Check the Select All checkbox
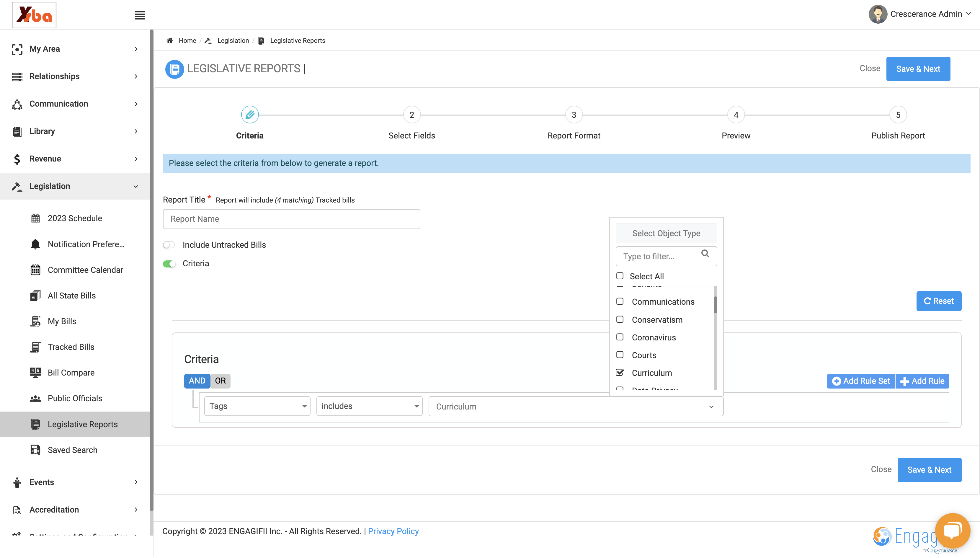This screenshot has width=980, height=558. click(620, 276)
